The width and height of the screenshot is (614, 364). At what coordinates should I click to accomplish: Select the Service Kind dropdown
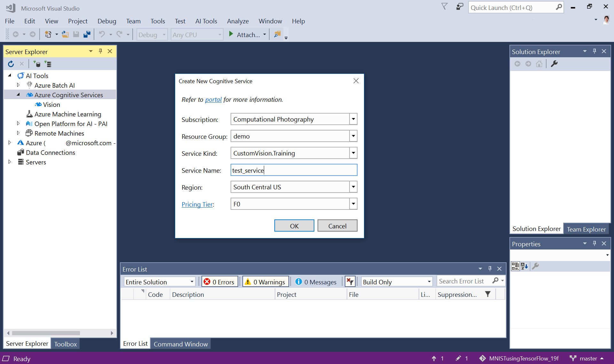294,153
